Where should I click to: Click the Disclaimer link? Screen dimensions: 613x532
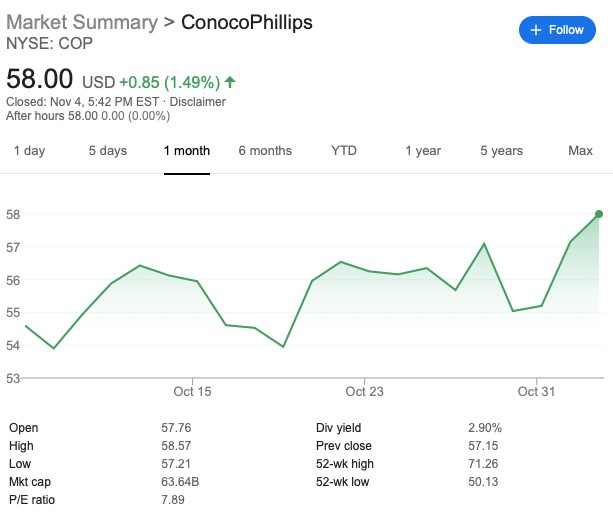tap(199, 102)
